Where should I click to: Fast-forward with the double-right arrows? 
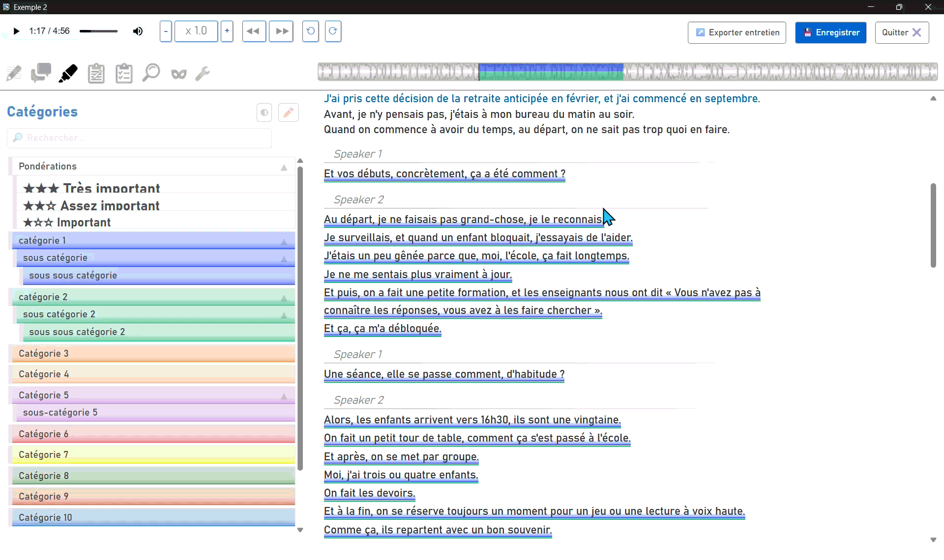[281, 31]
